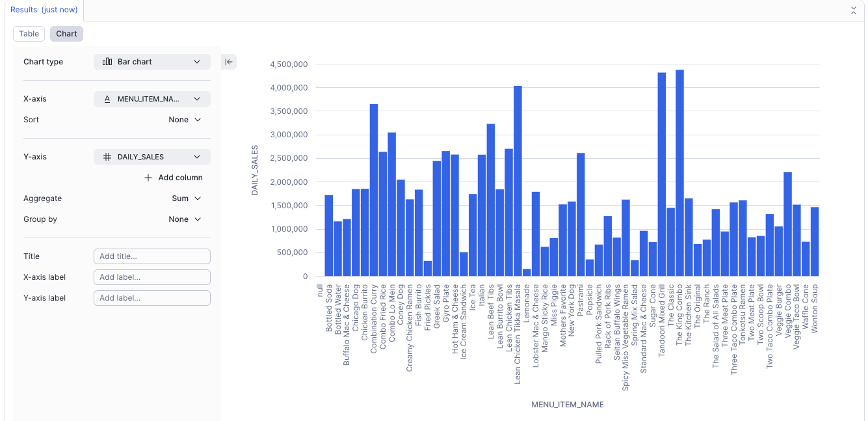This screenshot has height=421, width=868.
Task: Select the bar chart icon in Chart type
Action: pos(107,61)
